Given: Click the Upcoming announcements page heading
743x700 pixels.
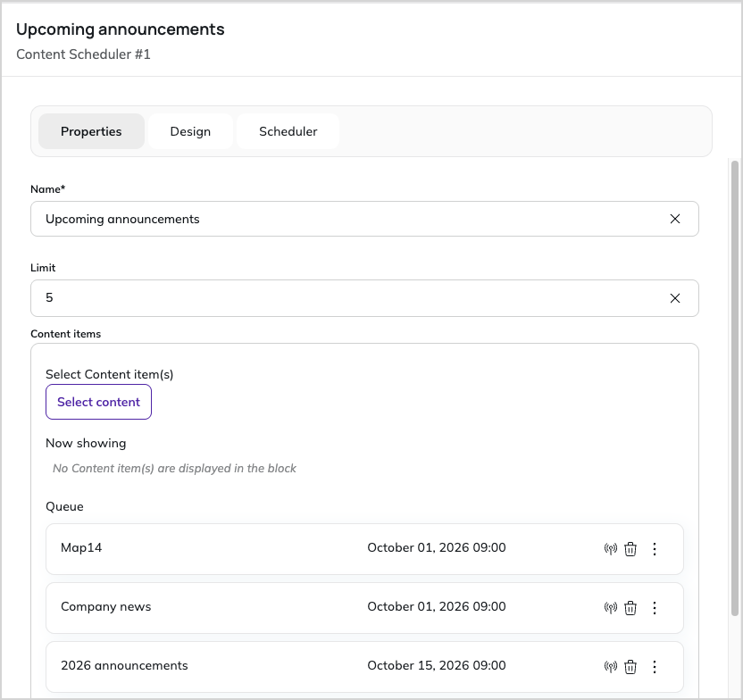Looking at the screenshot, I should point(121,29).
